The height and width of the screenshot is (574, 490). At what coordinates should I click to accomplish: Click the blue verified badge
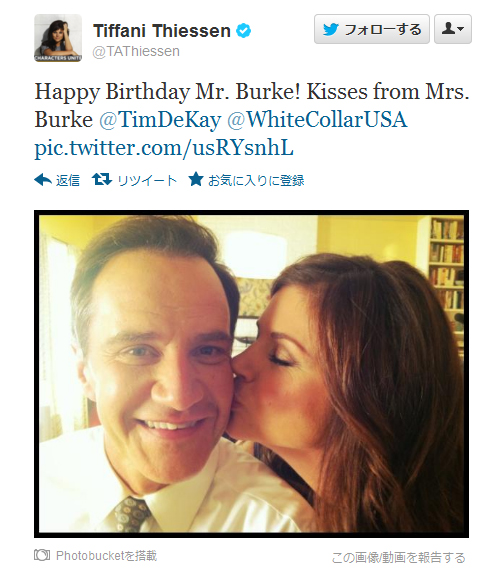pos(243,30)
